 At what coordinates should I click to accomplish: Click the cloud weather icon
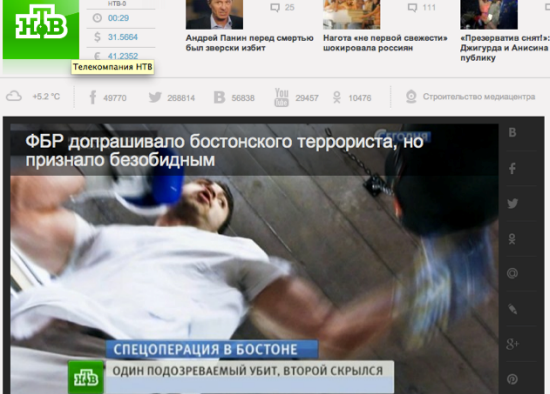(14, 96)
